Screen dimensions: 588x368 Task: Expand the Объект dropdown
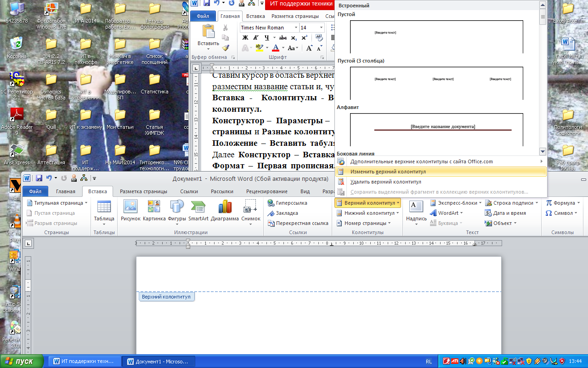(501, 223)
